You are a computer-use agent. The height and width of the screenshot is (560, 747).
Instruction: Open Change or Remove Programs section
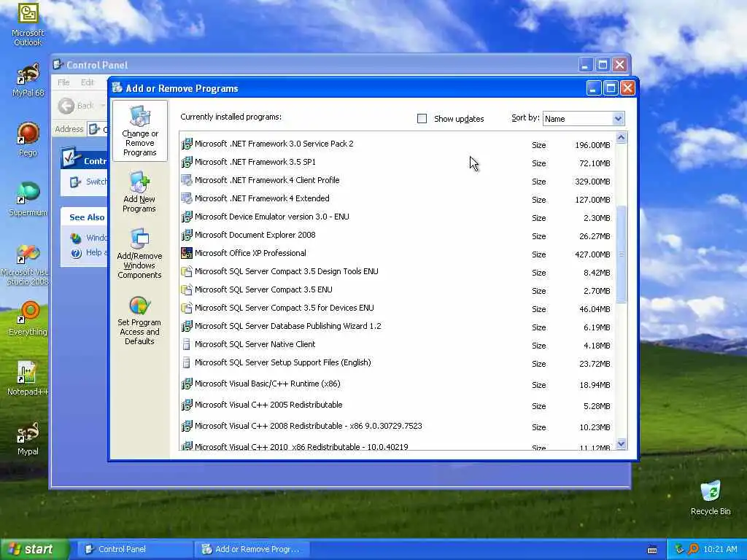[x=139, y=131]
